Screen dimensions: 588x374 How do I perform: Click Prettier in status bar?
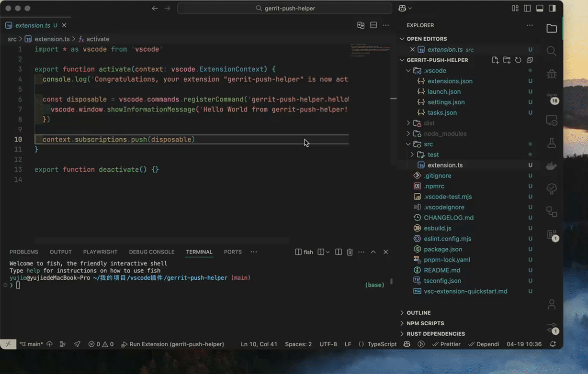pyautogui.click(x=446, y=344)
